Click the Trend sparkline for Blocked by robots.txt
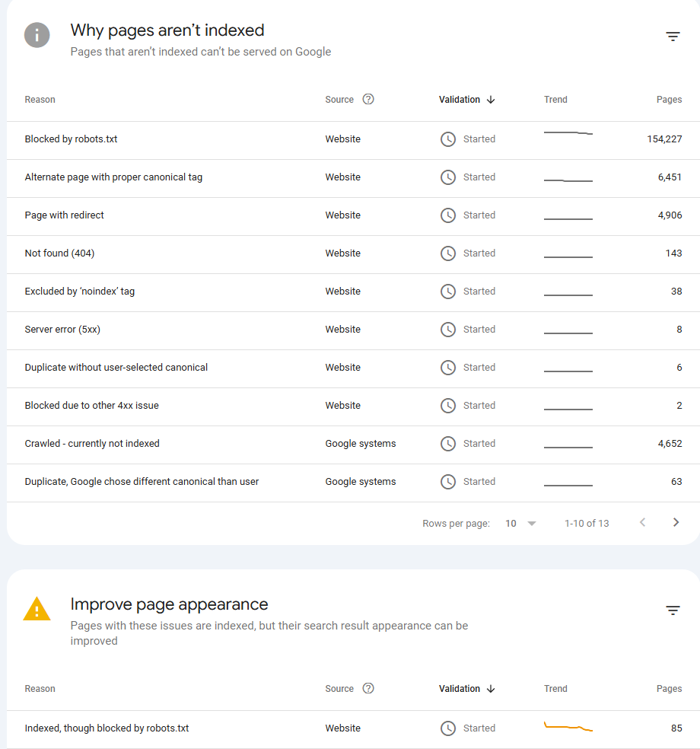 coord(568,133)
